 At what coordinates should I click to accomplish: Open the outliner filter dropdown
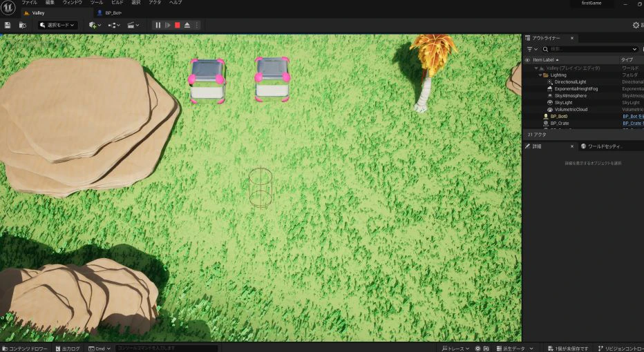tap(532, 49)
